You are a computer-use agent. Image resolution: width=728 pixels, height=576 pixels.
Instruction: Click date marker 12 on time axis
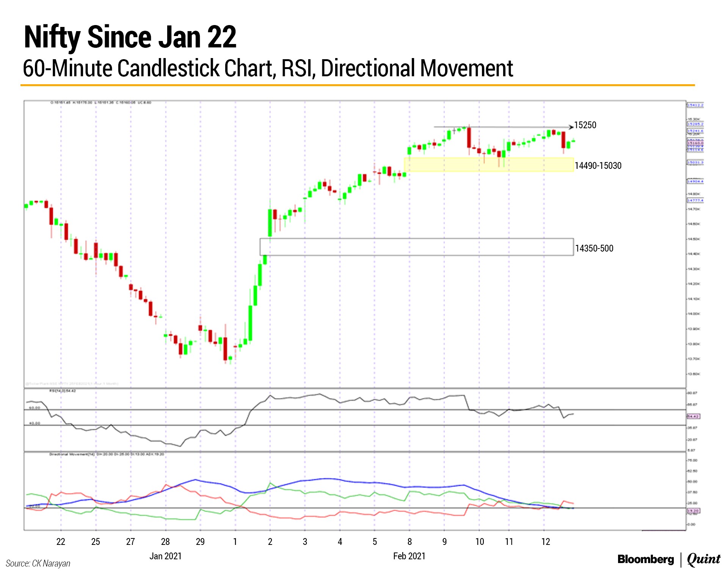[545, 541]
